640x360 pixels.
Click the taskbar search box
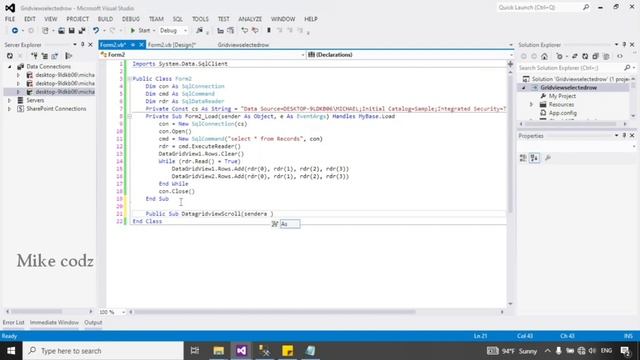(x=103, y=351)
